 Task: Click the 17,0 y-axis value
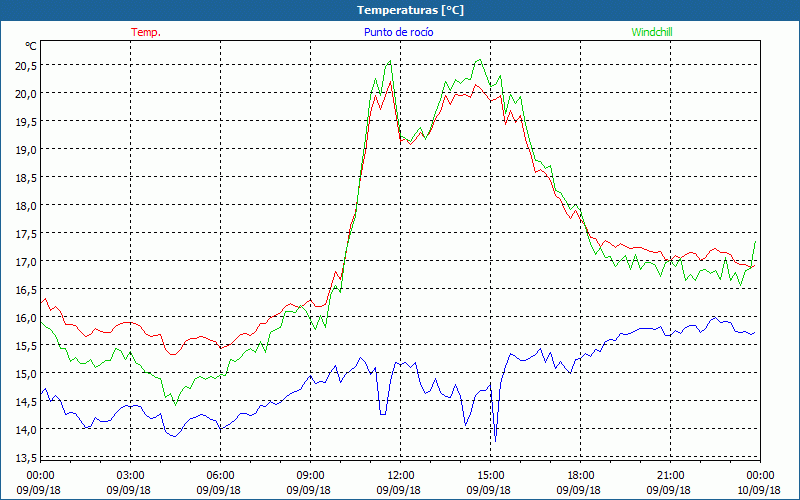(x=27, y=262)
